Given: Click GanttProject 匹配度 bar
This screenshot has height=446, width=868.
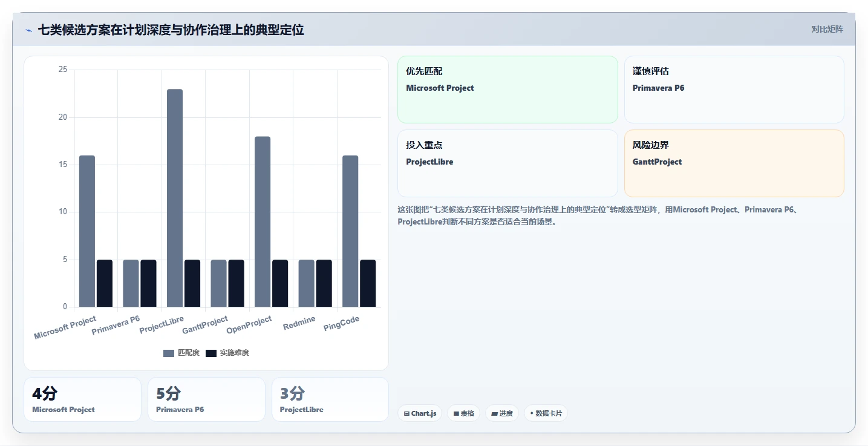Looking at the screenshot, I should (218, 283).
